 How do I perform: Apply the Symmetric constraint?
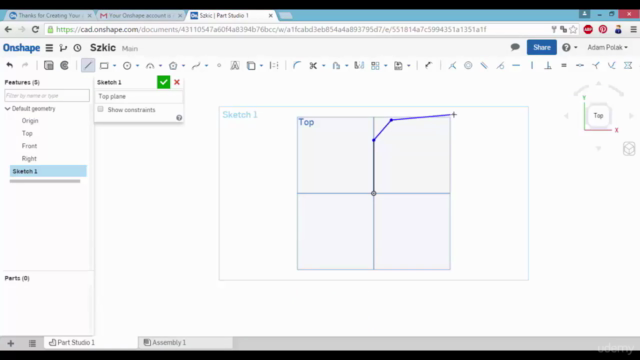(x=628, y=65)
